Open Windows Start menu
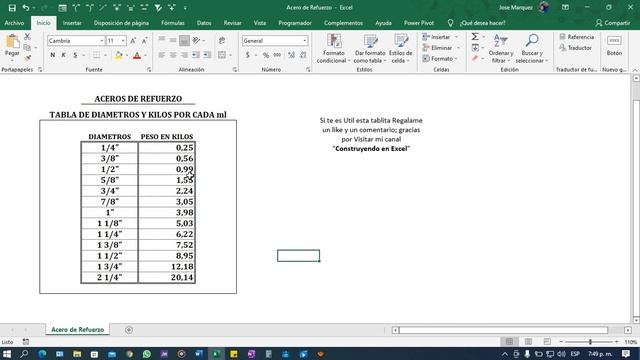This screenshot has height=360, width=640. [x=7, y=354]
